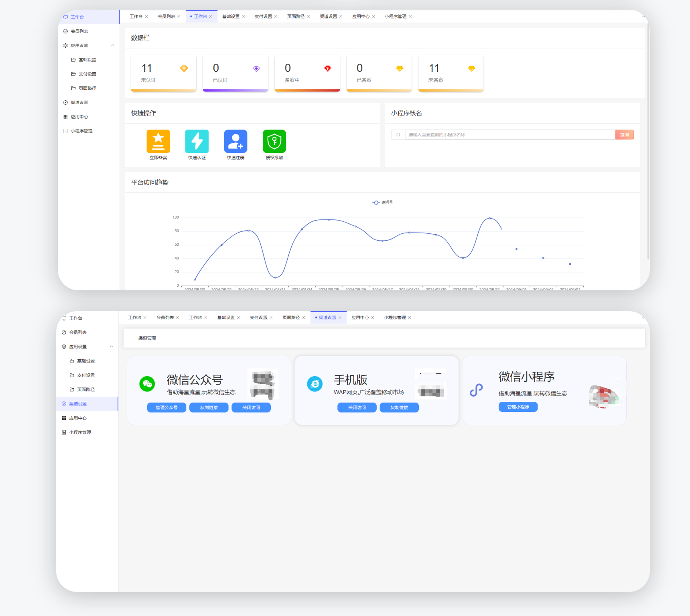This screenshot has width=690, height=616.
Task: Select 会员列表 in the top sidebar
Action: coord(79,31)
